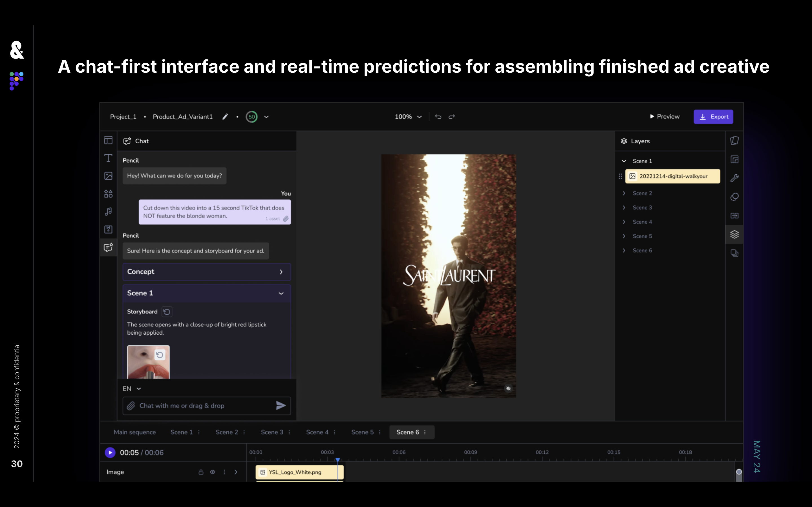Screen dimensions: 812x507
Task: Regenerate the Storyboard with refresh icon
Action: tap(167, 312)
